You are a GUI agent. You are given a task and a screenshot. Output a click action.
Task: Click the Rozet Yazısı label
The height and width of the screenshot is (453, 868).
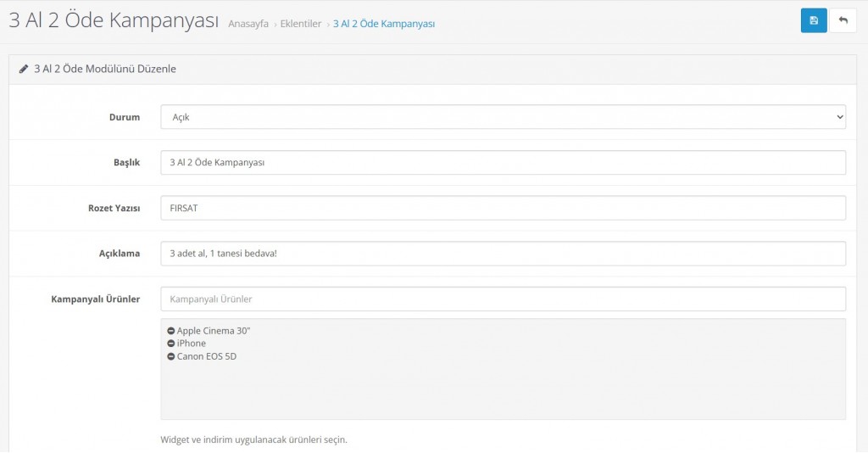click(x=113, y=208)
